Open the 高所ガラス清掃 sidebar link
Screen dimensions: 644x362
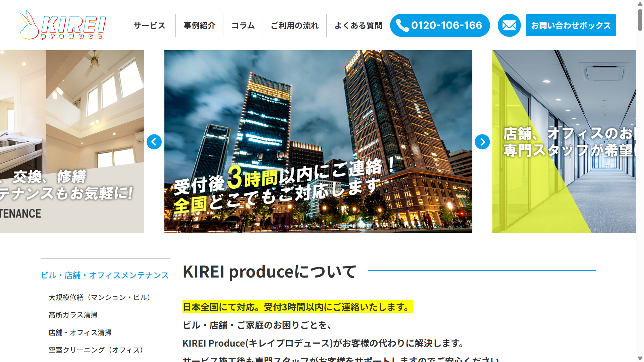73,315
